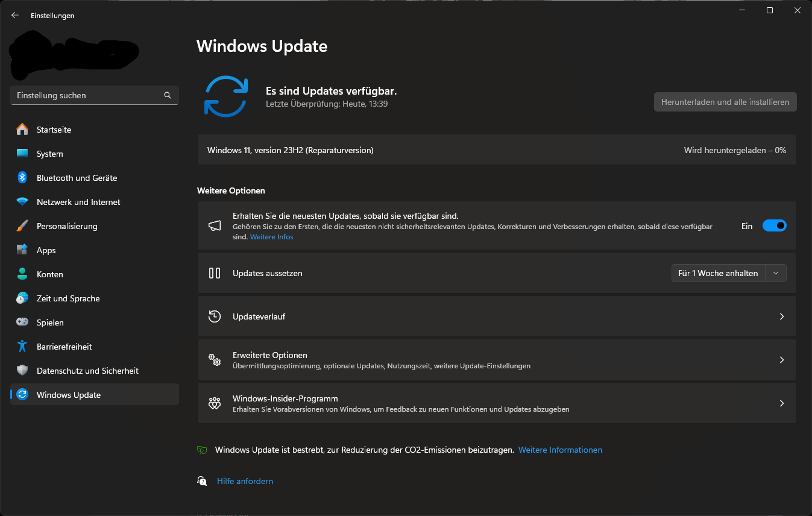Click the Konten person icon
The height and width of the screenshot is (516, 812).
pos(22,274)
